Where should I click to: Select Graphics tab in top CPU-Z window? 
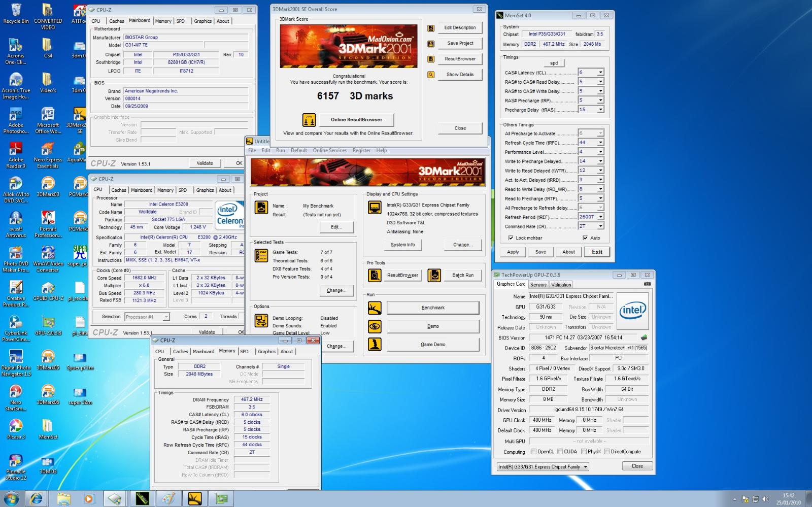[x=202, y=21]
